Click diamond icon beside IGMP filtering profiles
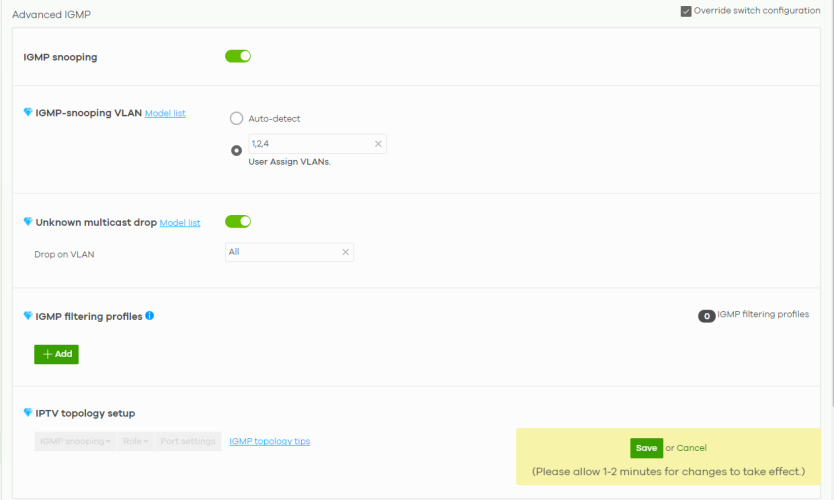Screen dimensions: 834x500 pos(28,316)
